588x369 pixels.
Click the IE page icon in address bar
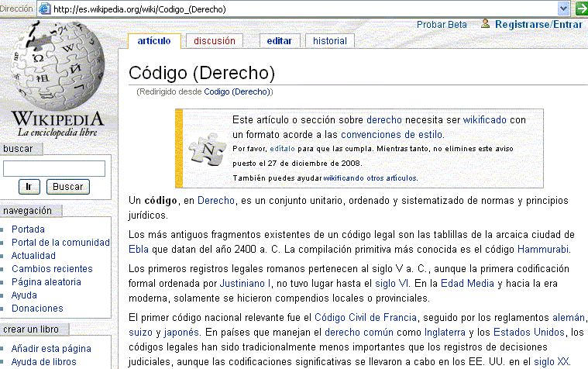tap(45, 9)
